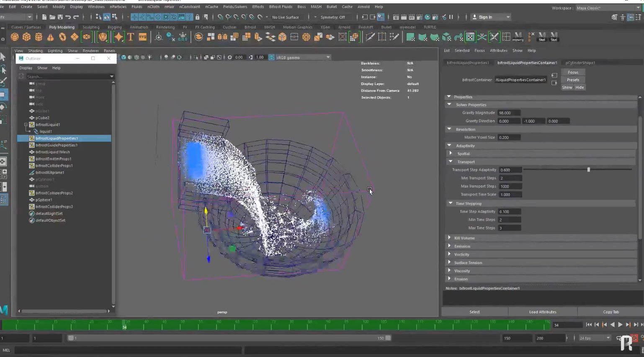
Task: Click the save scene icon
Action: tap(60, 17)
